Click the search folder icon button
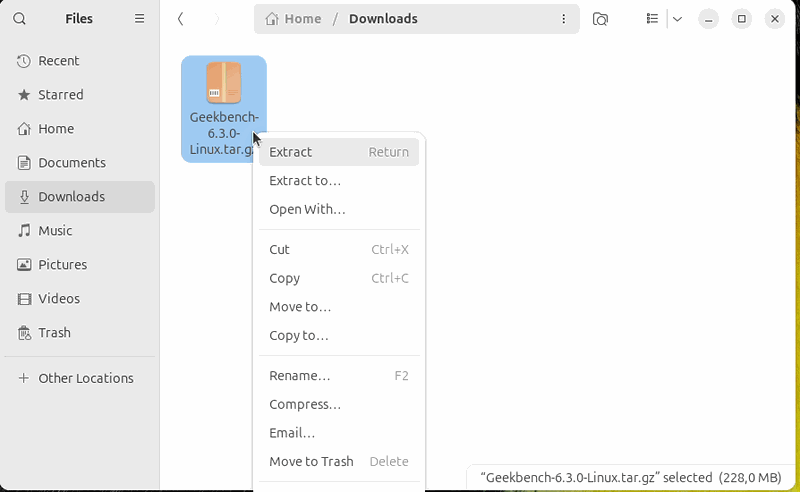The height and width of the screenshot is (492, 800). point(600,19)
